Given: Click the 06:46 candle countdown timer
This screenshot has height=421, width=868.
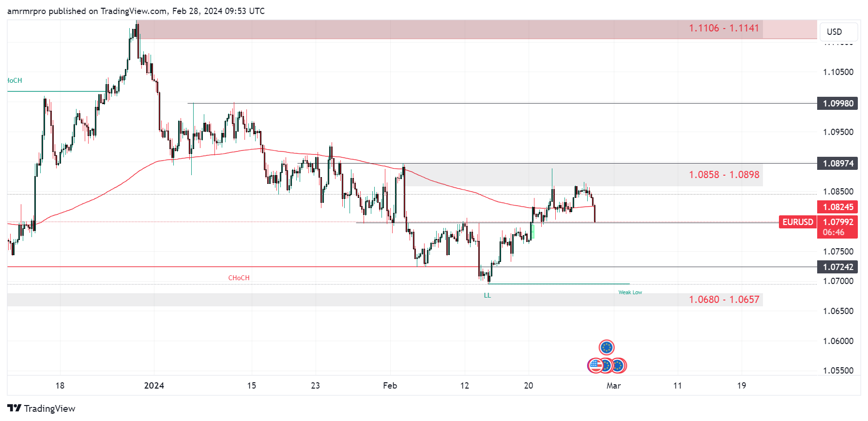Looking at the screenshot, I should coord(834,232).
